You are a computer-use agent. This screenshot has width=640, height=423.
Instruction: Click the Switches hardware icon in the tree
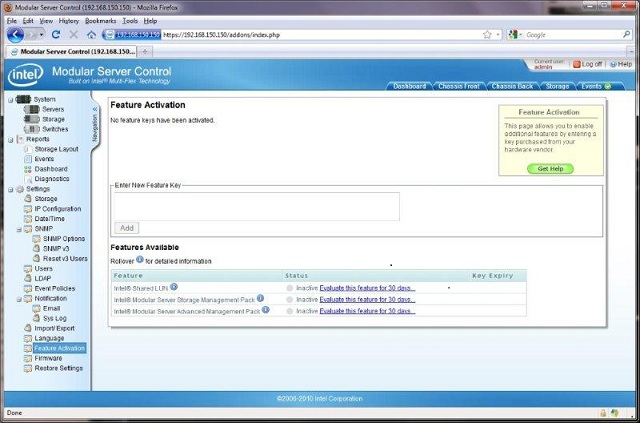(31, 129)
